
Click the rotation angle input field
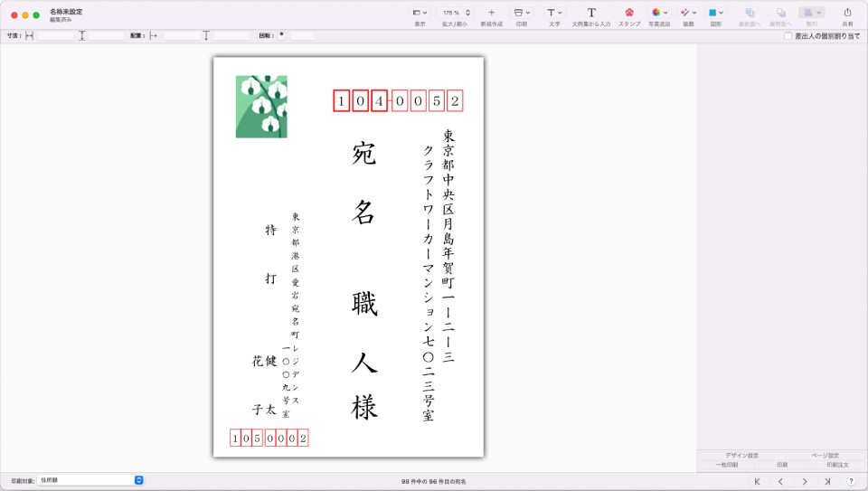[302, 36]
